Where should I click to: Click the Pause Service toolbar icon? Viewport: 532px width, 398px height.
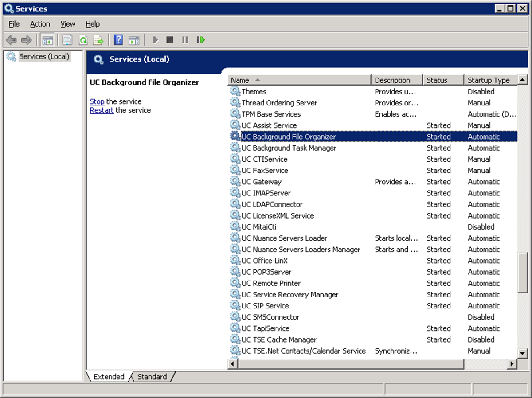[x=185, y=40]
